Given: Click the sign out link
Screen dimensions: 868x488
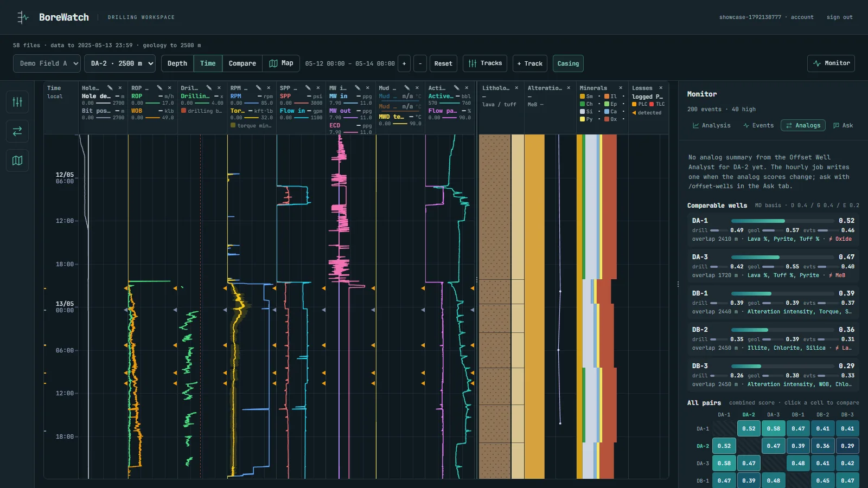Looking at the screenshot, I should 839,17.
